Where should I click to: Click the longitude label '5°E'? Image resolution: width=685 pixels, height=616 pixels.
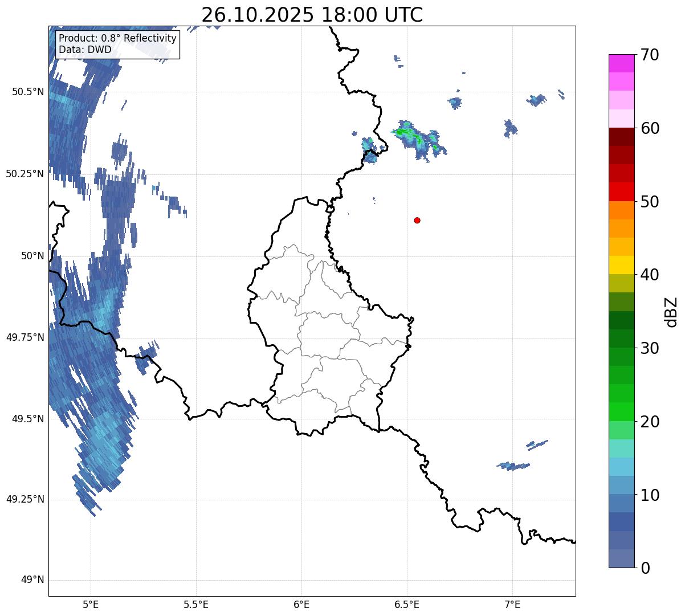coord(91,604)
